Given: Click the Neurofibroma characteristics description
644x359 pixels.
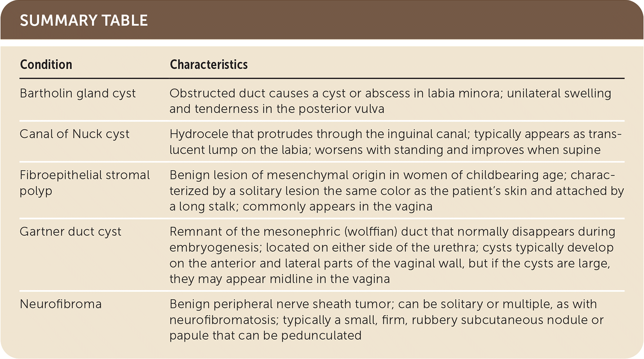Looking at the screenshot, I should (x=386, y=320).
